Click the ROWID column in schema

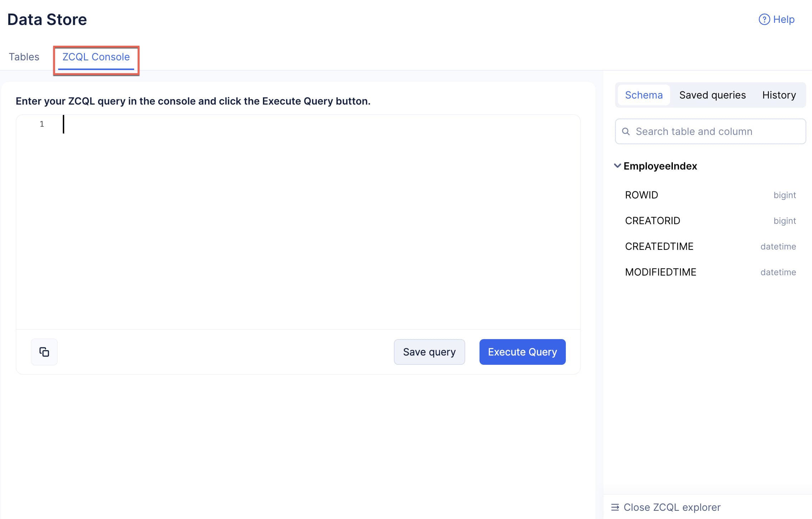click(x=642, y=194)
